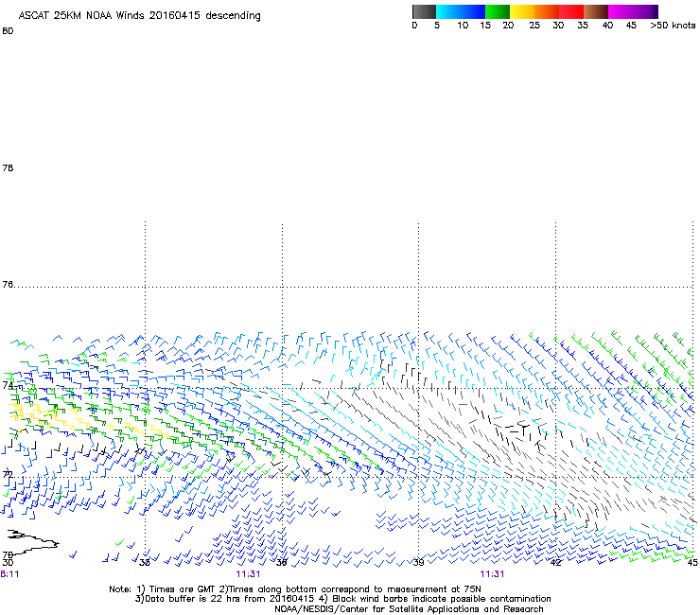Image resolution: width=700 pixels, height=615 pixels.
Task: Pick the red 30–35 knots legend swatch
Action: 571,11
